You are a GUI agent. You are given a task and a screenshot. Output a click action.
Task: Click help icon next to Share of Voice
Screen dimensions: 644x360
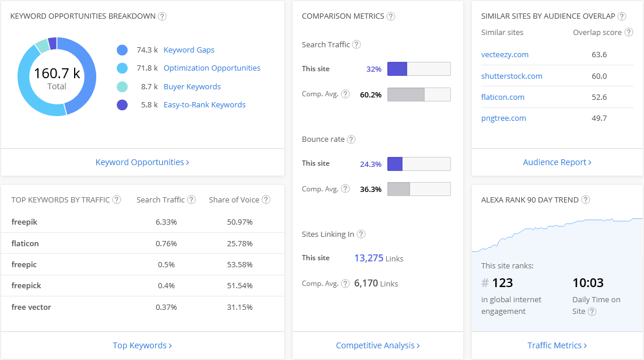point(266,200)
